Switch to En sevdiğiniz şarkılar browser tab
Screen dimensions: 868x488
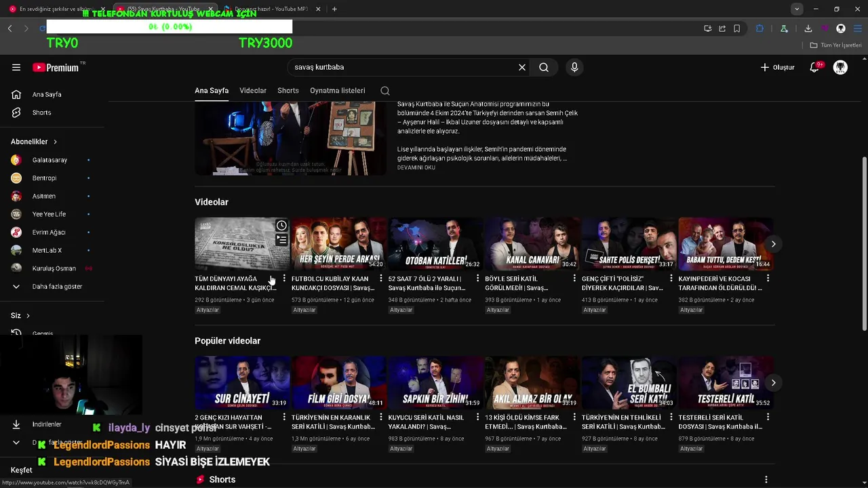(x=58, y=9)
